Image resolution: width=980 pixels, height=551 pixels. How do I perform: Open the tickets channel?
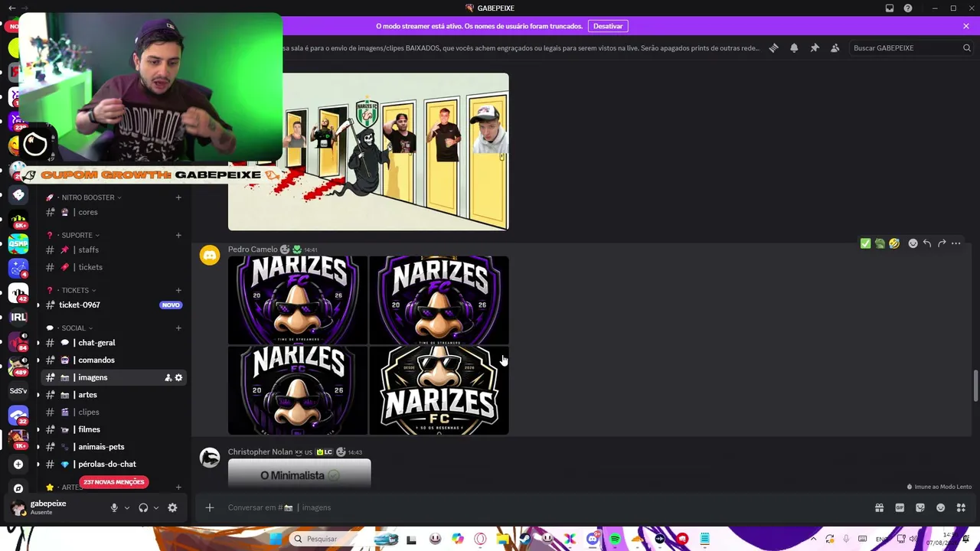click(x=113, y=267)
